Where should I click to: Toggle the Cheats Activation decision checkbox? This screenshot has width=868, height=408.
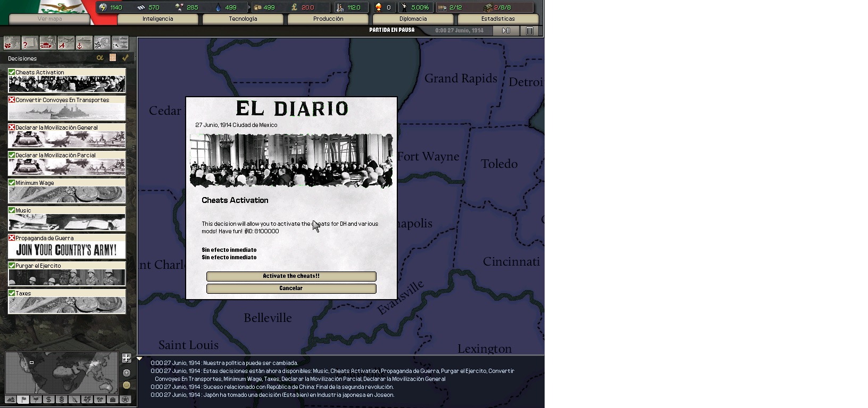point(12,72)
